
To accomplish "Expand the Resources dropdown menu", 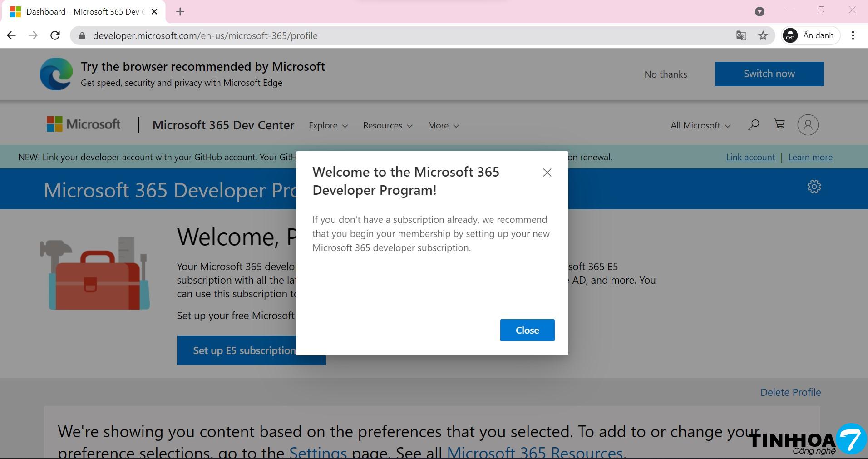I will pos(387,126).
